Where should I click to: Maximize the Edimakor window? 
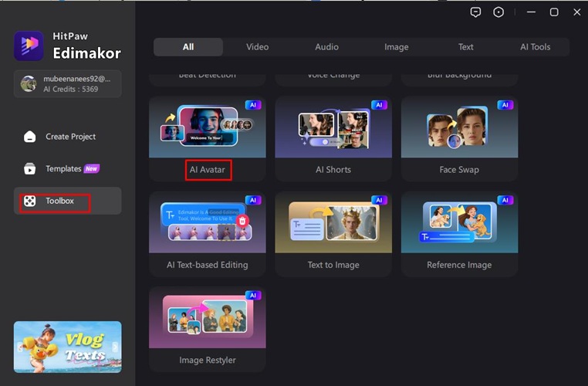(554, 12)
